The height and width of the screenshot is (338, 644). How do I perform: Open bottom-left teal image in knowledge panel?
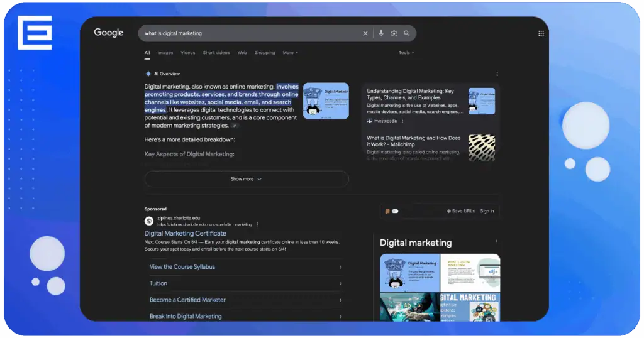(409, 307)
